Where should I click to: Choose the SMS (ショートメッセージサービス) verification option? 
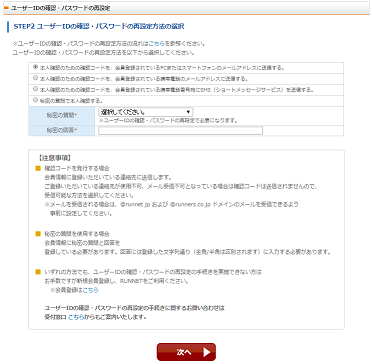(x=35, y=89)
